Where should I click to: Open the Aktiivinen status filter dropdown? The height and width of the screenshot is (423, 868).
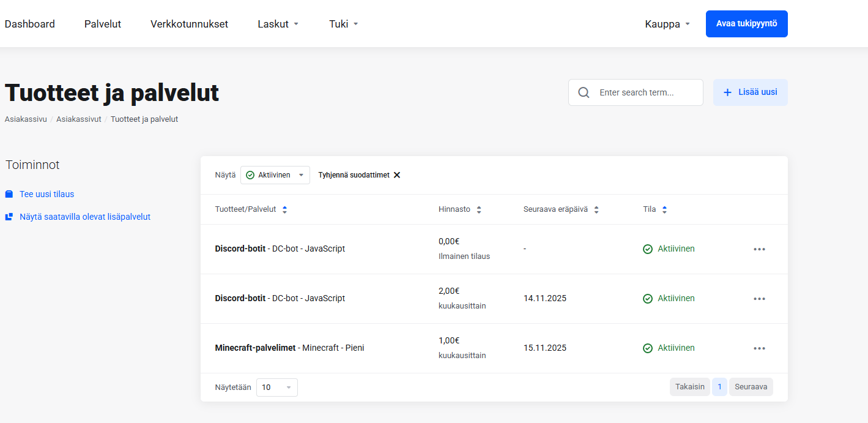tap(275, 175)
